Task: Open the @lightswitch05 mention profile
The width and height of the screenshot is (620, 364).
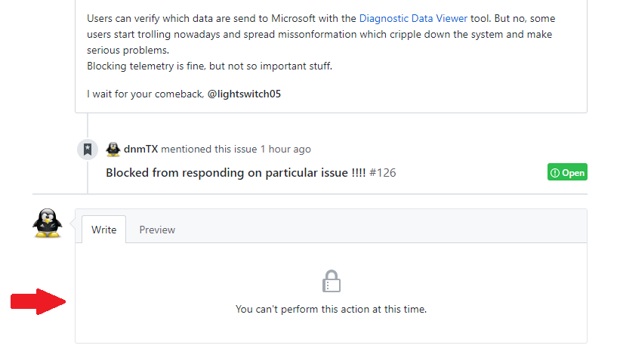Action: 244,94
